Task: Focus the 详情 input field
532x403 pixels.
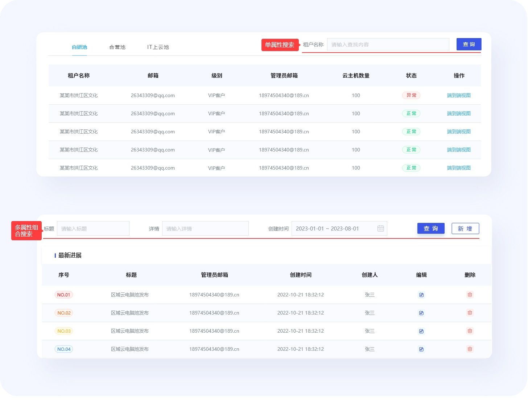Action: tap(205, 229)
